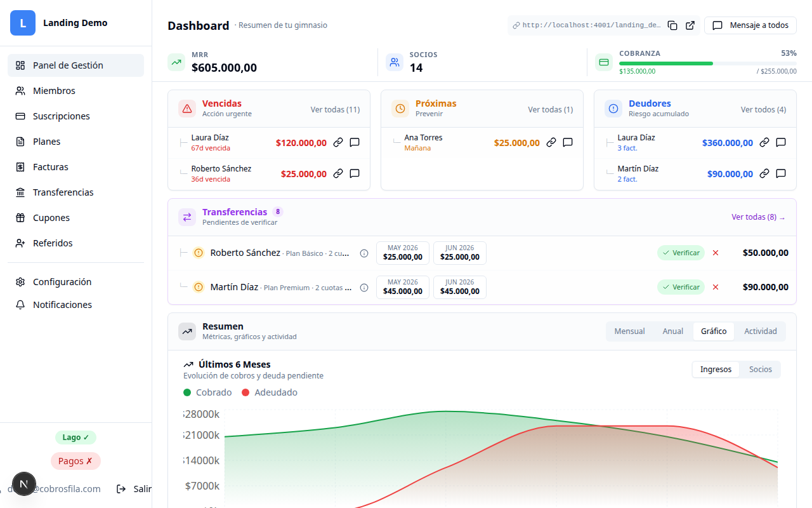Viewport: 812px width, 508px height.
Task: Click the Cobranza progress bar
Action: coord(708,63)
